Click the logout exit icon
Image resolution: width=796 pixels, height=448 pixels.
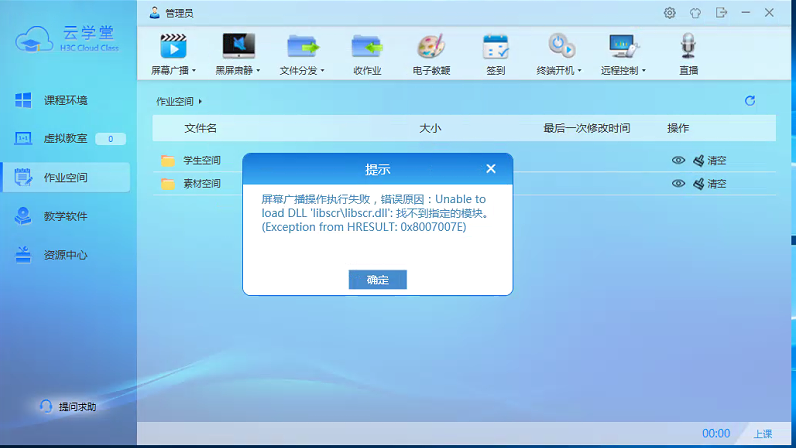(x=721, y=13)
